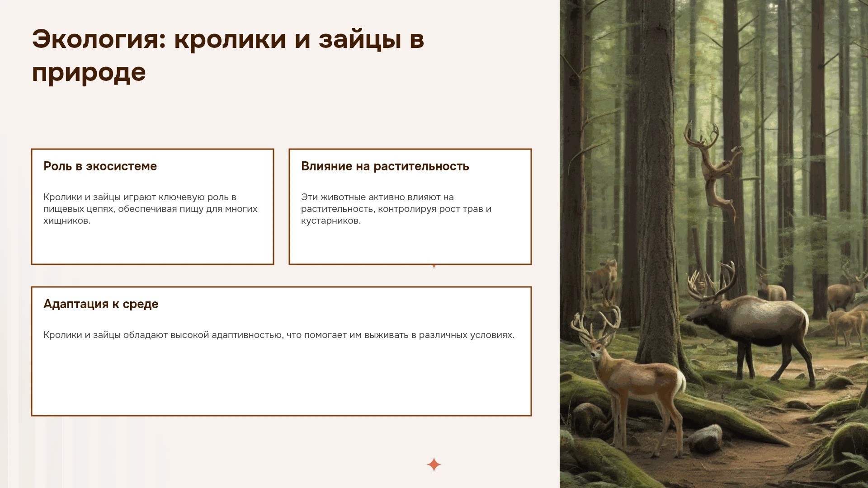The image size is (868, 488).
Task: Select the 'Адаптация к среде' heading
Action: coord(101,304)
